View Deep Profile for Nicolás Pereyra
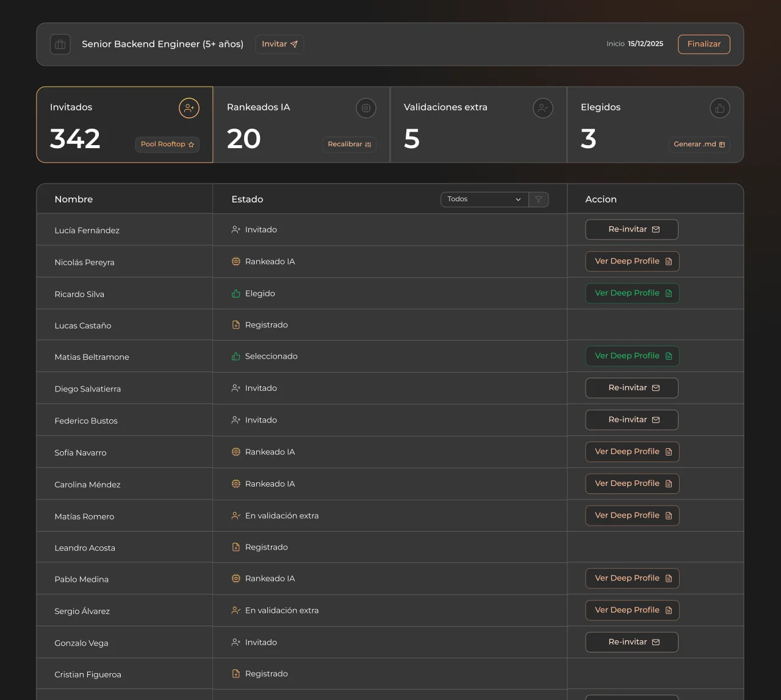The image size is (781, 700). pyautogui.click(x=632, y=261)
